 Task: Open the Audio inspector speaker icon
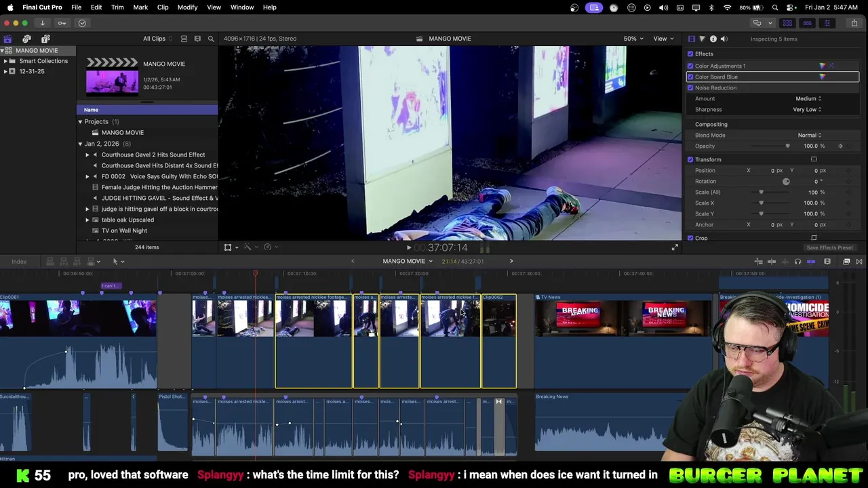click(724, 39)
